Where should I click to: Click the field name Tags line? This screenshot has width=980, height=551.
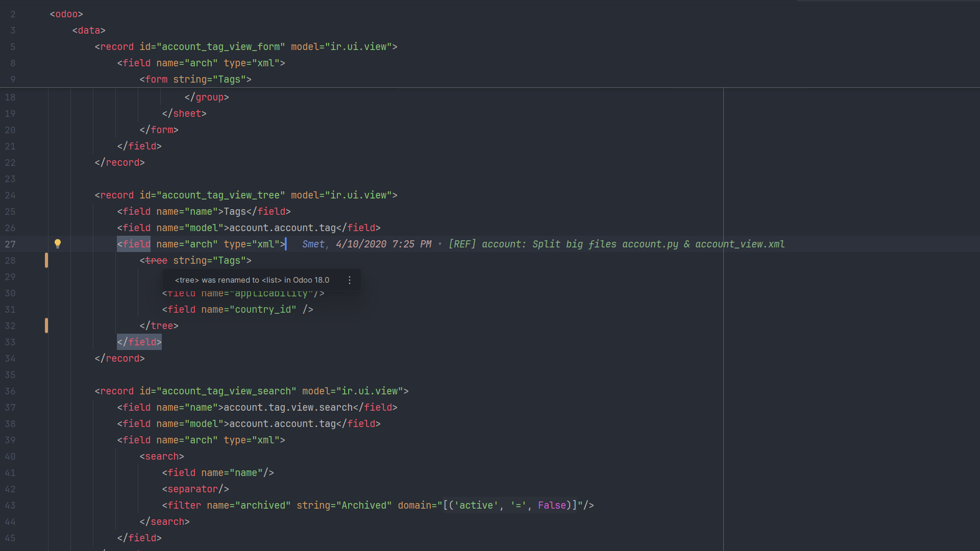click(x=204, y=212)
